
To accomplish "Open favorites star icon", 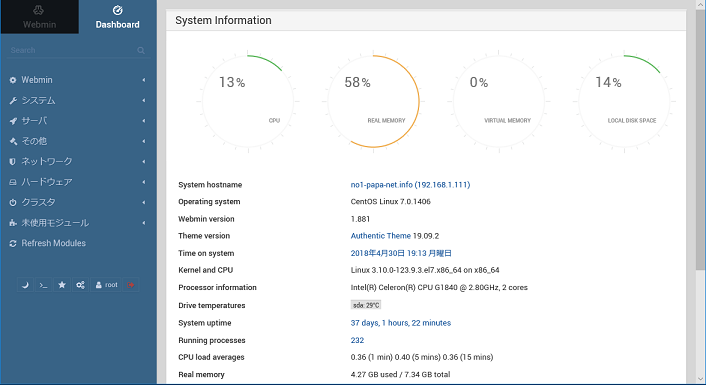I will click(62, 285).
